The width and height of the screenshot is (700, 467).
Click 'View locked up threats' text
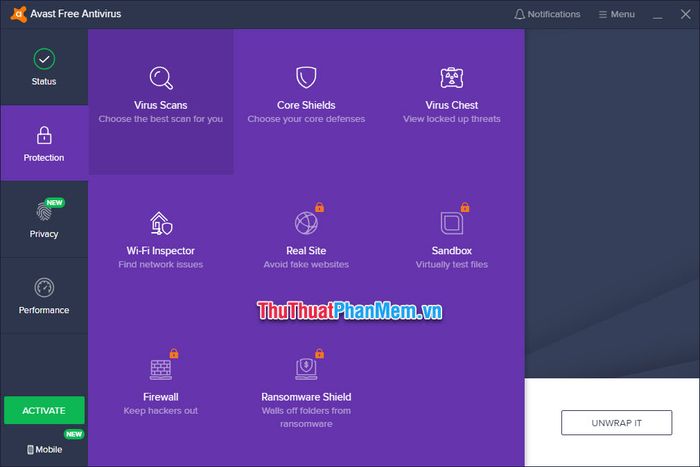[x=452, y=119]
